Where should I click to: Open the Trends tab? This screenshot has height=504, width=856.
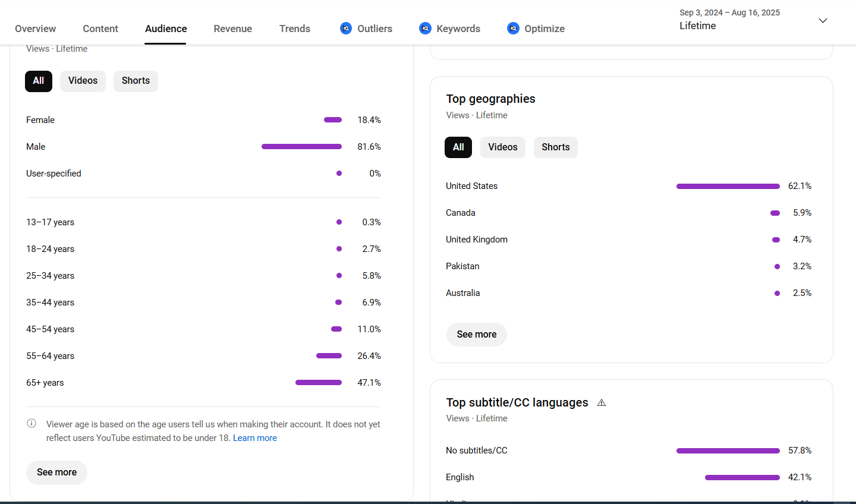(295, 29)
